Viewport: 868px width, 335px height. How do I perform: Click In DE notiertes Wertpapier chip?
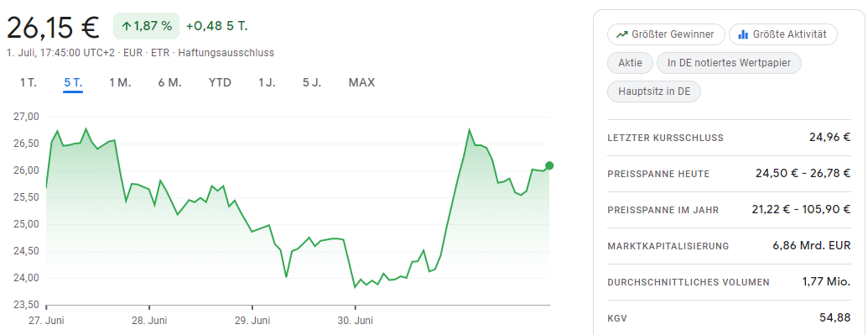click(729, 63)
